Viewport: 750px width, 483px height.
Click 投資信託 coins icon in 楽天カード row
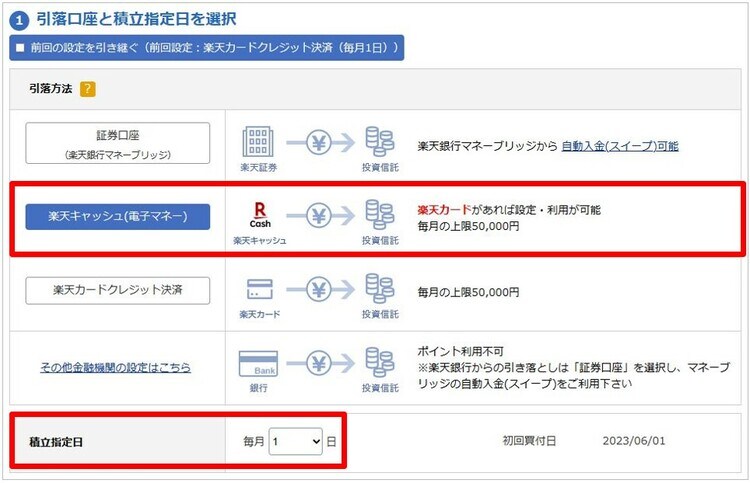[x=380, y=288]
